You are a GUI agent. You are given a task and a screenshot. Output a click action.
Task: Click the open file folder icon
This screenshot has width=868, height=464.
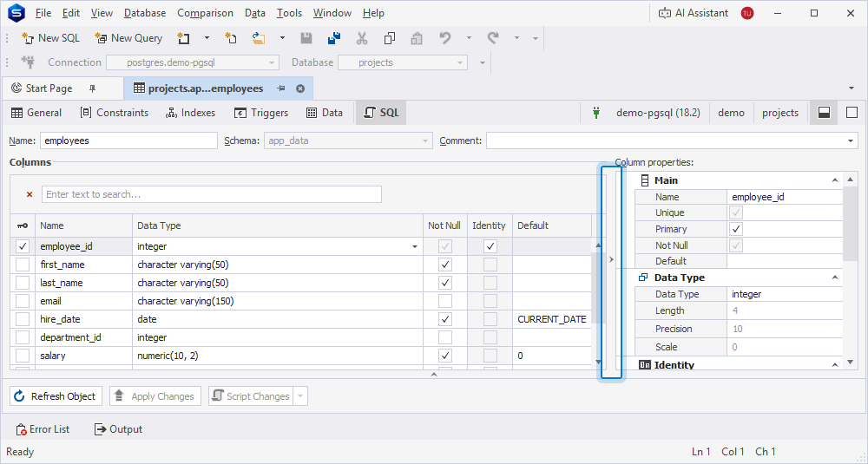tap(259, 38)
